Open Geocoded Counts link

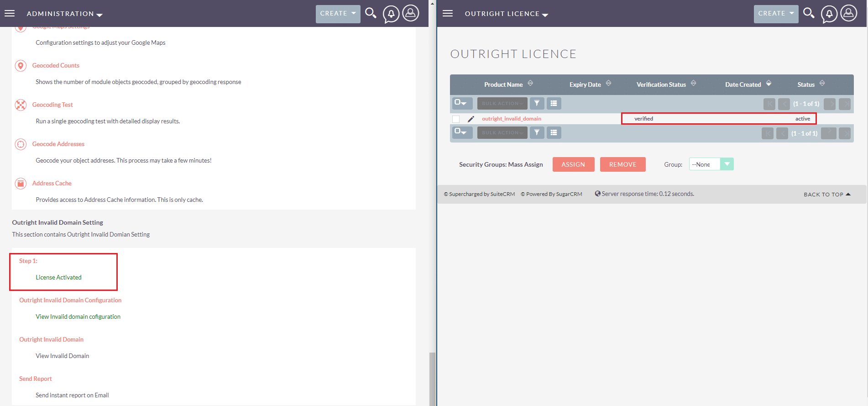point(56,66)
